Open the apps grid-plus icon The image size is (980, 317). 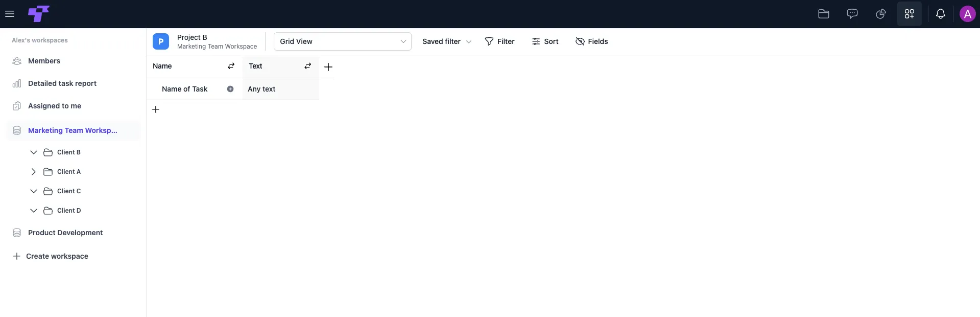pos(909,14)
